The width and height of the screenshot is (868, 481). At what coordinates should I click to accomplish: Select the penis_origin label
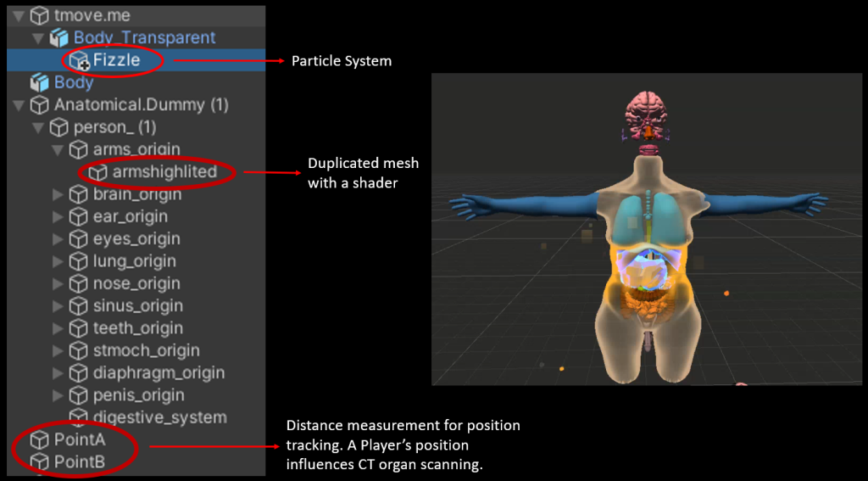click(x=139, y=395)
